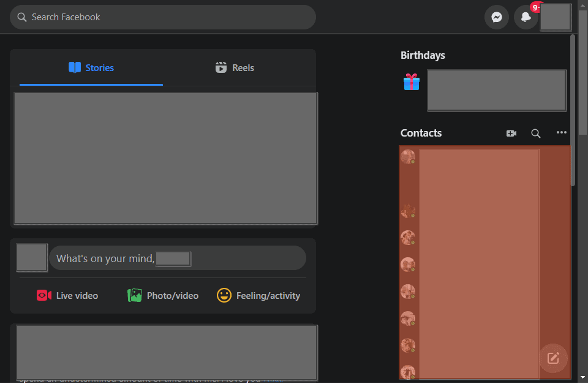Open Contacts options menu
The width and height of the screenshot is (588, 384).
562,133
